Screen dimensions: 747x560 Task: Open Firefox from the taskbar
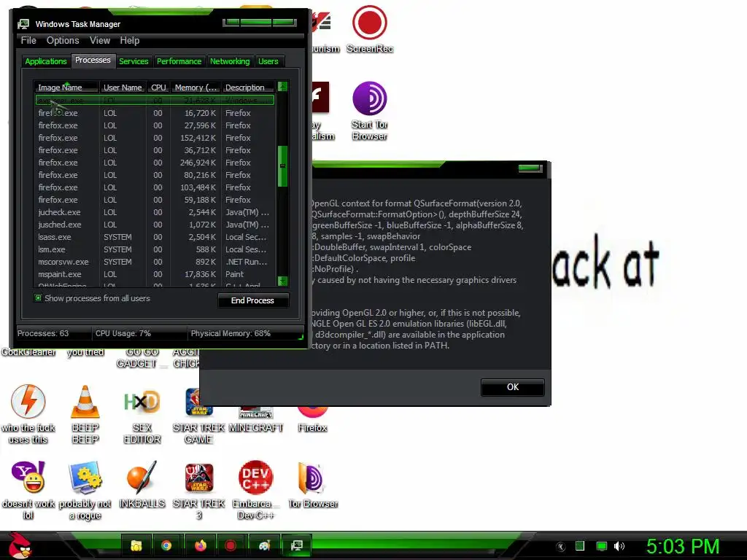tap(201, 545)
